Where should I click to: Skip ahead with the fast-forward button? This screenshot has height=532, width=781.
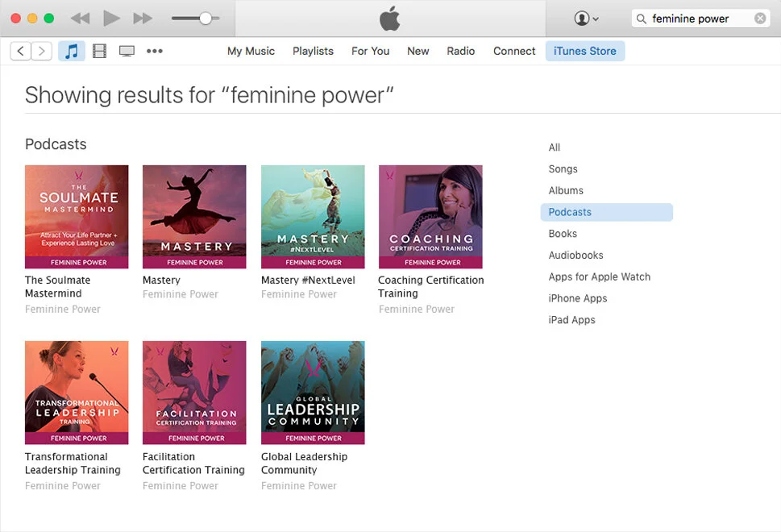[143, 19]
